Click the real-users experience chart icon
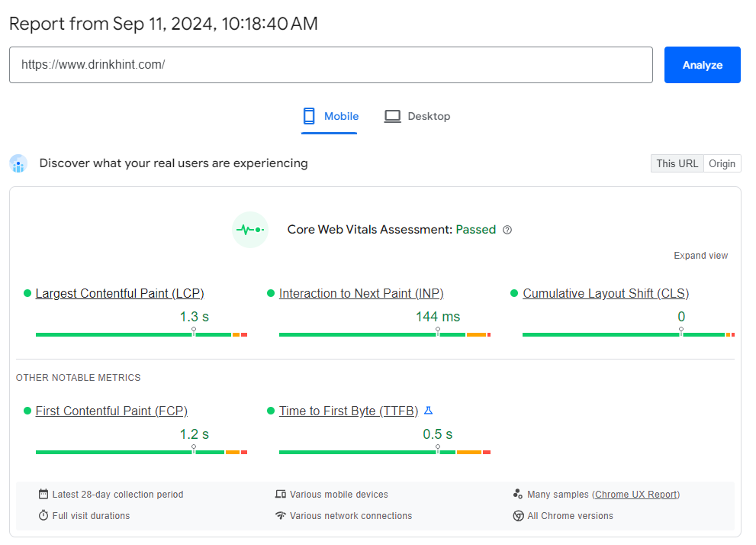The width and height of the screenshot is (756, 545). click(x=18, y=163)
